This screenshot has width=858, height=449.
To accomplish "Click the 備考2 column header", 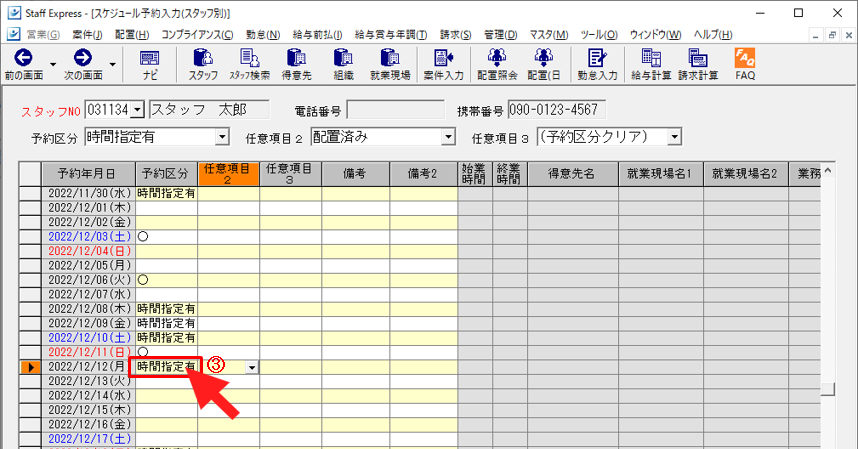I will pos(424,174).
